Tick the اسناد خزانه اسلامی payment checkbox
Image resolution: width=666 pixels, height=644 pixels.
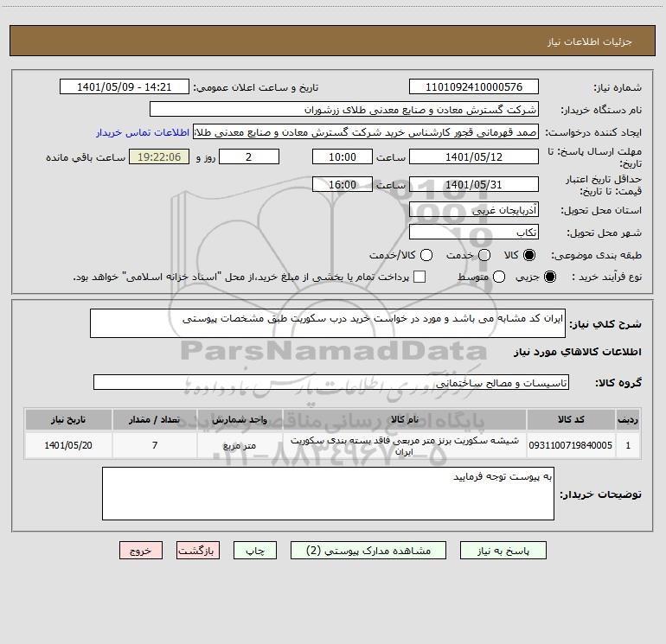419,277
